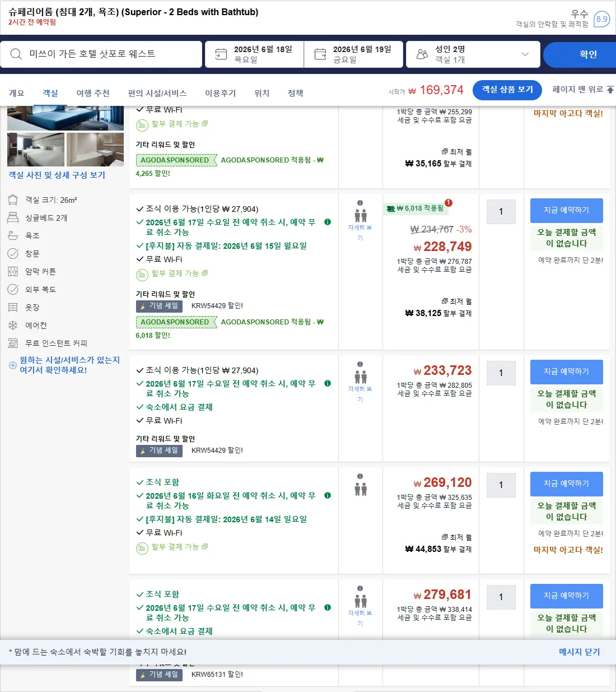
Task: Click the two-guest occupancy icon in the ₩228,749 row
Action: 361,216
